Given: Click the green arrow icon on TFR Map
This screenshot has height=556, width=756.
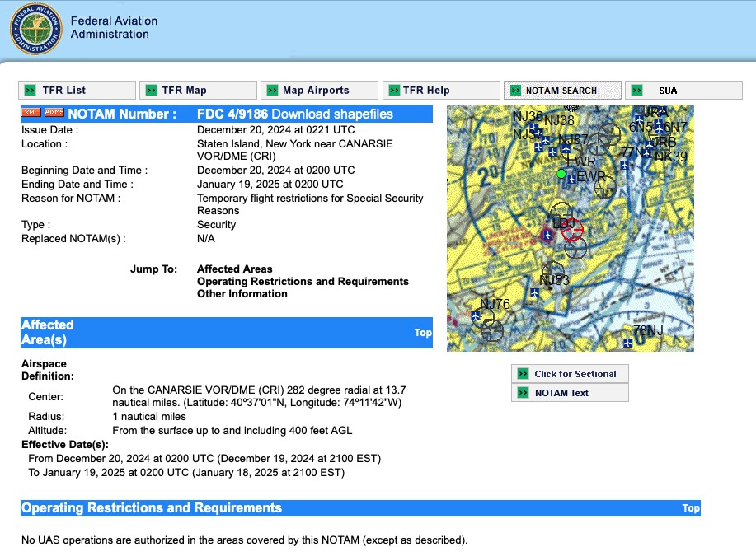Looking at the screenshot, I should point(152,90).
